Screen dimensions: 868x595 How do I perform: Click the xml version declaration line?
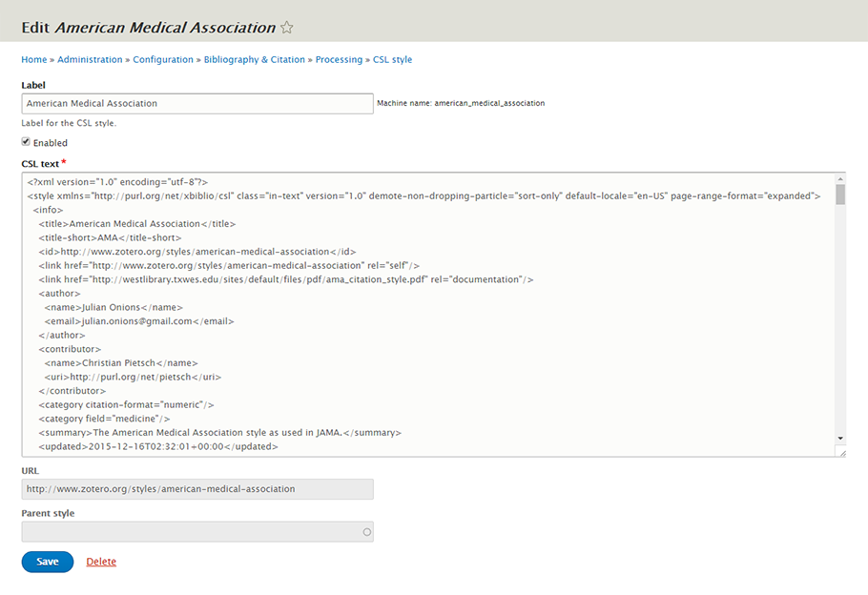coord(117,181)
